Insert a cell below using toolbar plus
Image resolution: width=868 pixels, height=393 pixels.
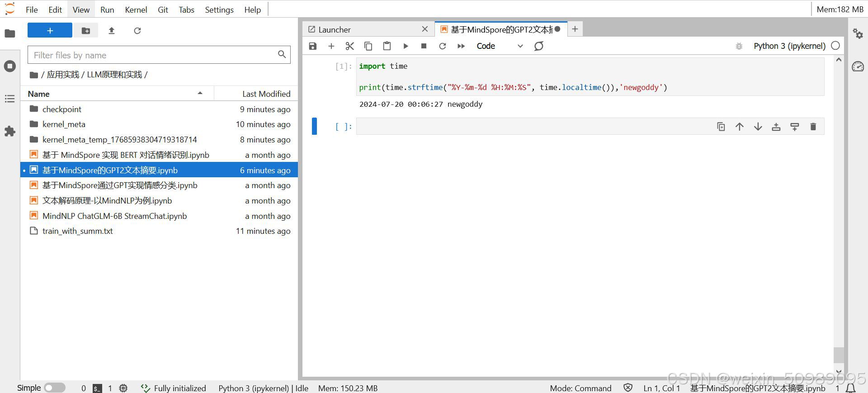click(x=331, y=46)
